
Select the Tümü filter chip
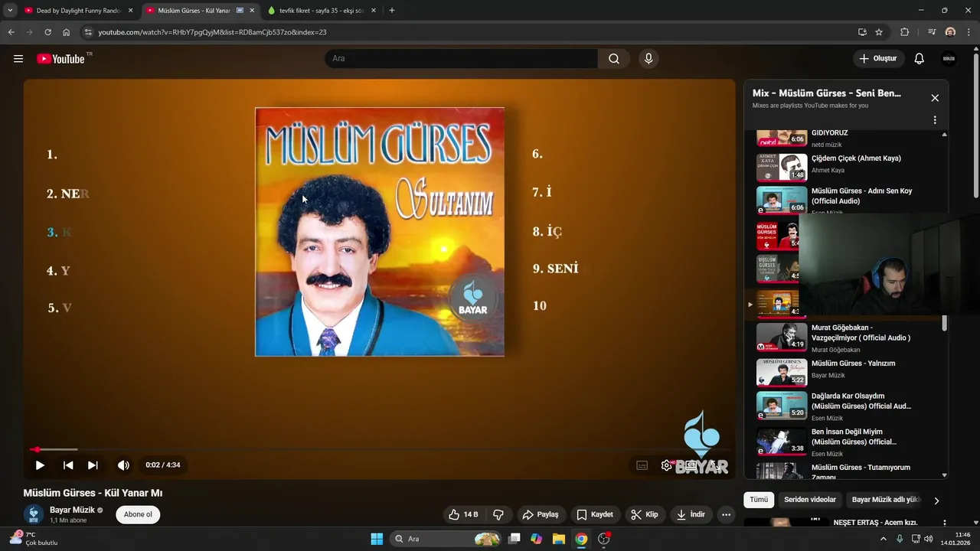[x=759, y=500]
